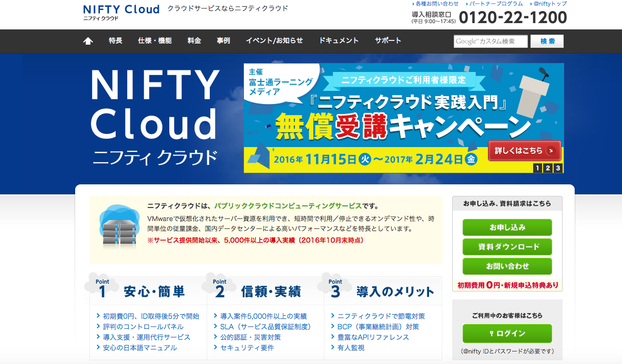The height and width of the screenshot is (364, 622).
Task: Open セキュリティ要件 link
Action: (247, 348)
